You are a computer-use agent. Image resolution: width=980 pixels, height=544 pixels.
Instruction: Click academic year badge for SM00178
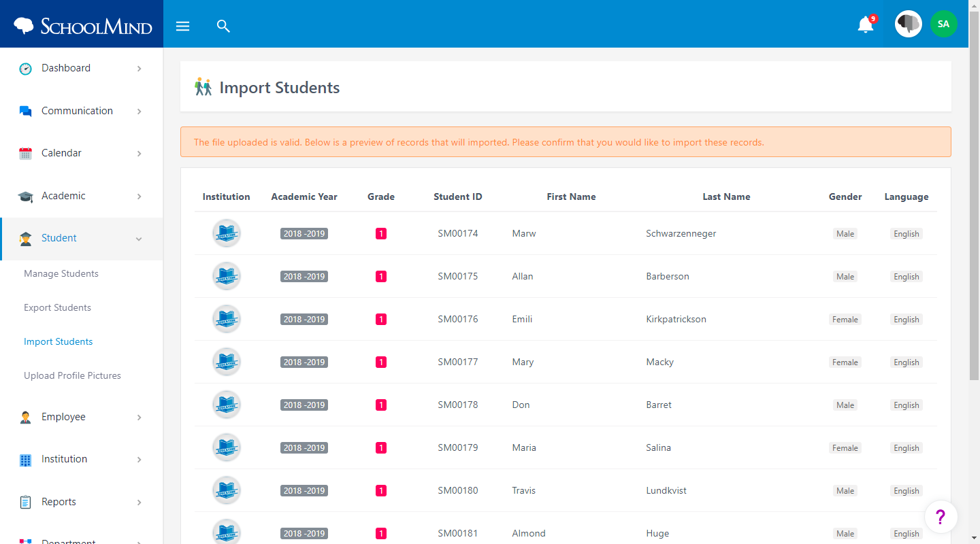tap(304, 405)
